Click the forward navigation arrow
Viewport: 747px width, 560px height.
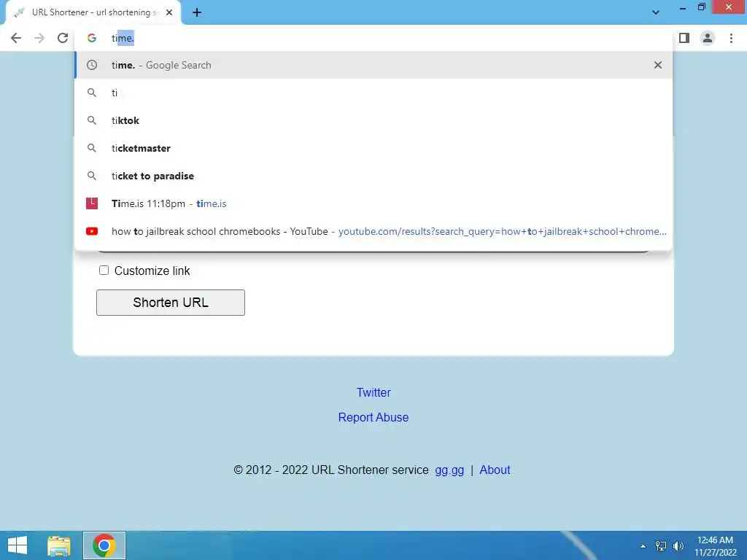point(39,38)
